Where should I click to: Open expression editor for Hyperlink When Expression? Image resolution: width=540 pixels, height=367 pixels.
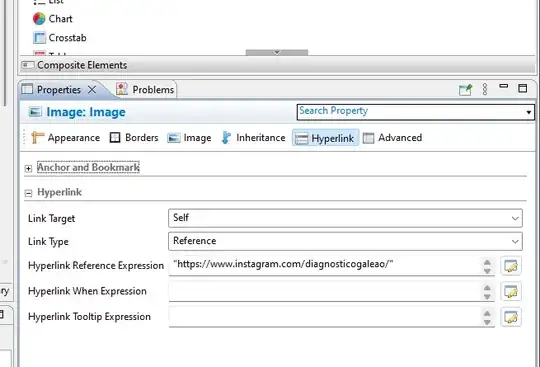click(511, 292)
